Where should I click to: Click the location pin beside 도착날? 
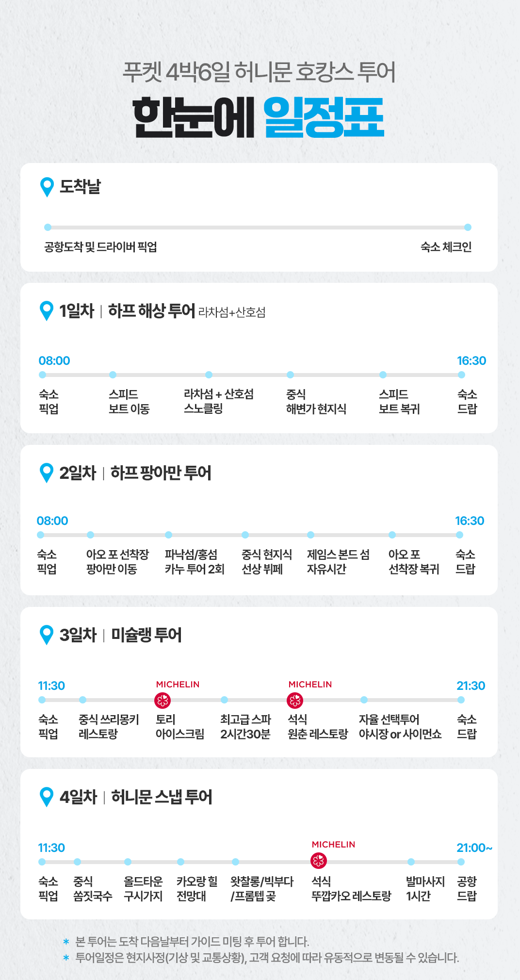coord(47,187)
